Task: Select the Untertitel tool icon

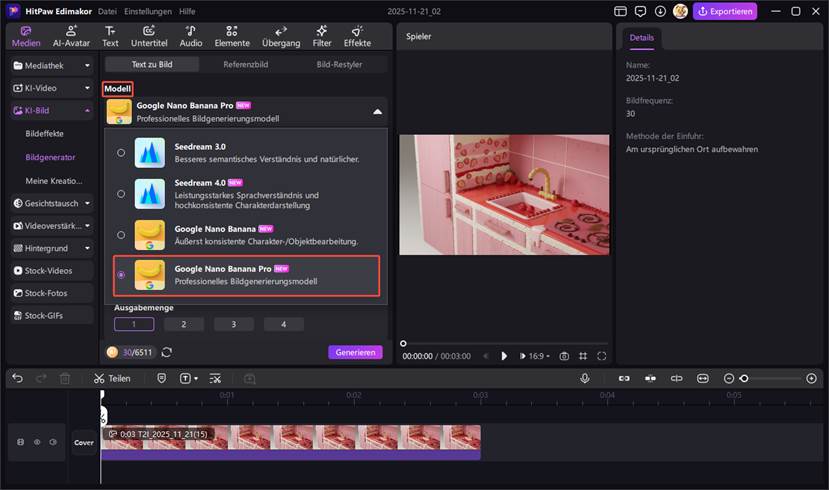Action: (x=149, y=37)
